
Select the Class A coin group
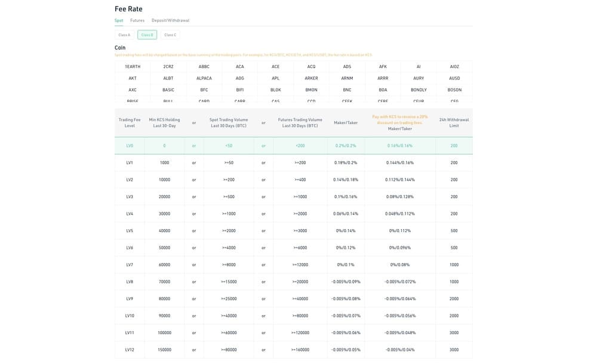click(124, 35)
